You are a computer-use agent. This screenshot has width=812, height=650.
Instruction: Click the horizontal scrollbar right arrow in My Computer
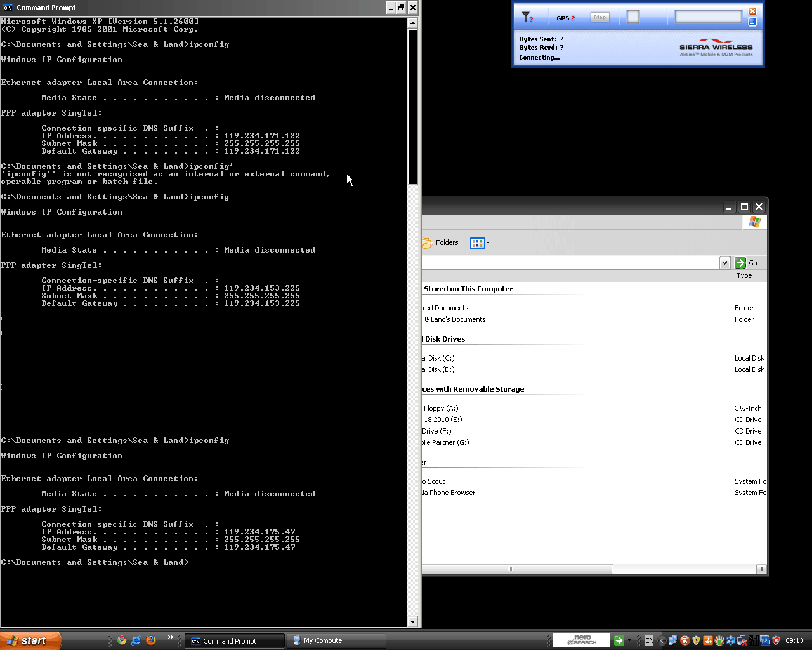762,569
